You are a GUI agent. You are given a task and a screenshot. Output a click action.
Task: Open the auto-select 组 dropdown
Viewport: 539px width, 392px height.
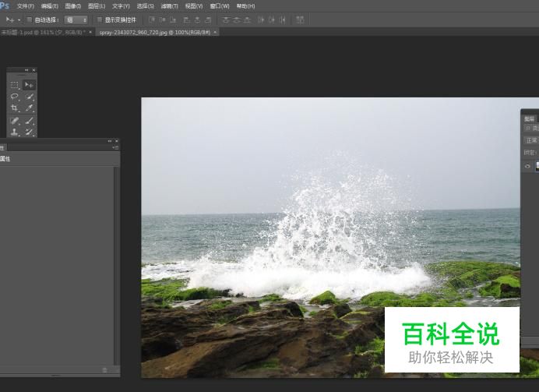pyautogui.click(x=76, y=19)
